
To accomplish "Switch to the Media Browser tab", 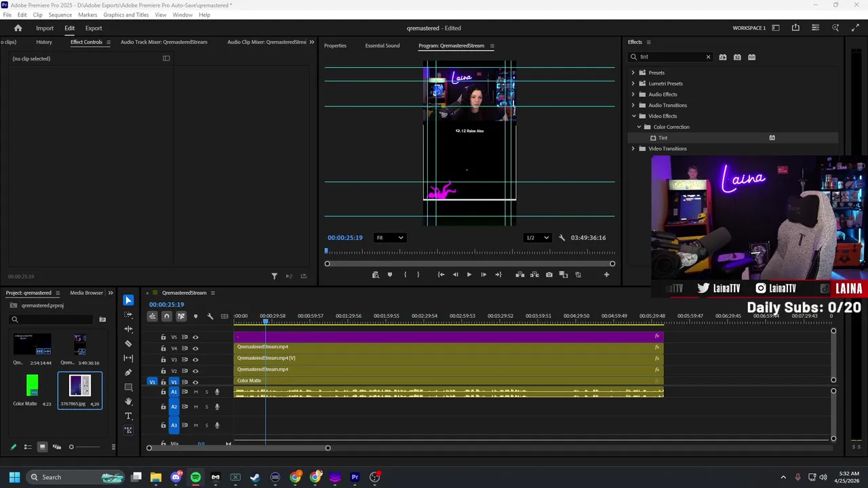I will tap(86, 293).
